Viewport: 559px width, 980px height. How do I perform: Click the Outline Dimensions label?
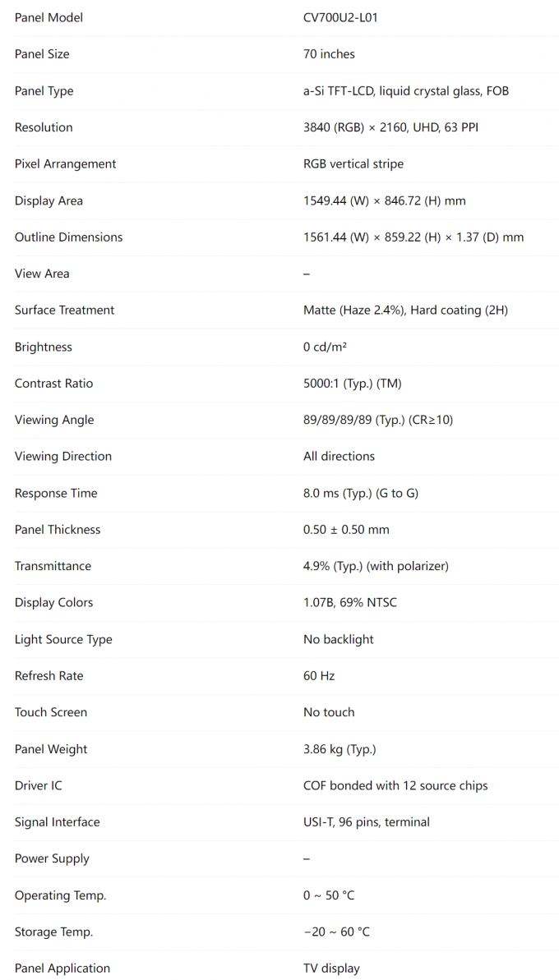68,237
